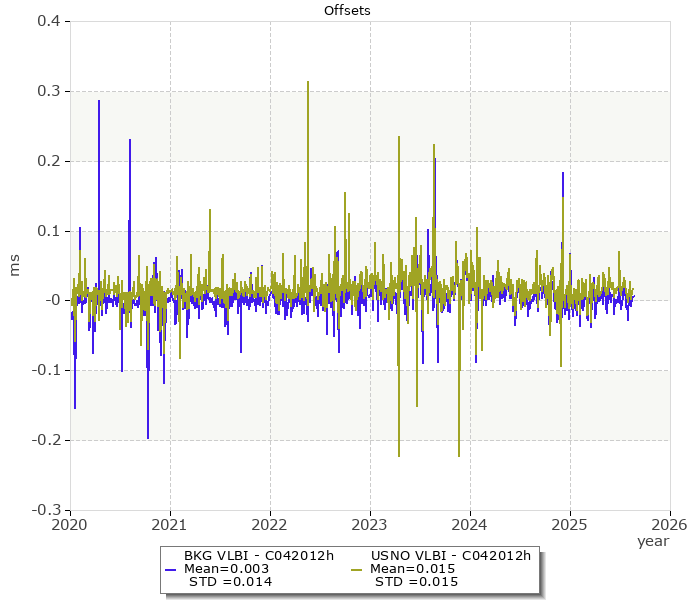
Task: Click the 2023 x-axis tick label
Action: tap(370, 524)
